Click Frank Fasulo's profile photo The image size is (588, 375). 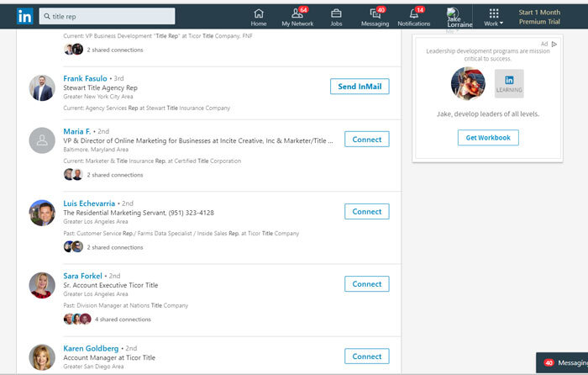pos(42,87)
